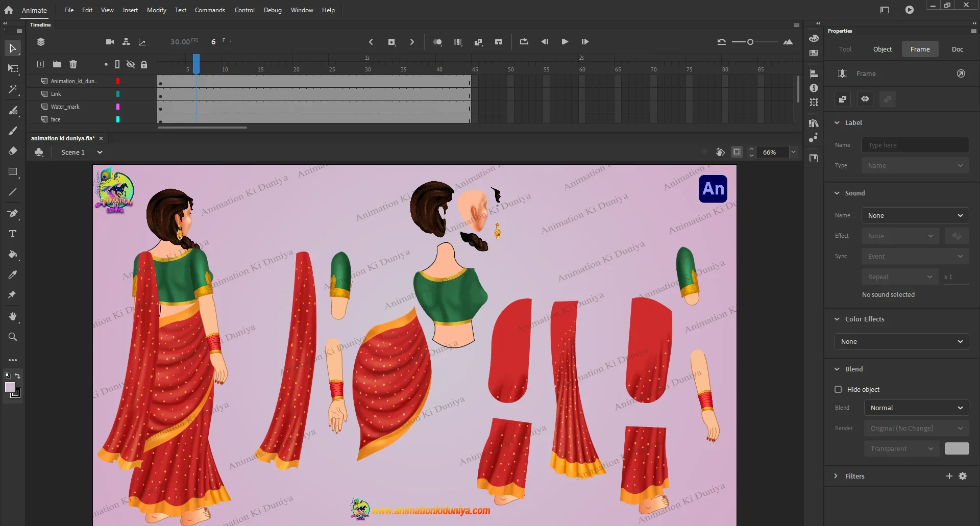Image resolution: width=980 pixels, height=526 pixels.
Task: Click the Play button in timeline
Action: click(x=565, y=42)
